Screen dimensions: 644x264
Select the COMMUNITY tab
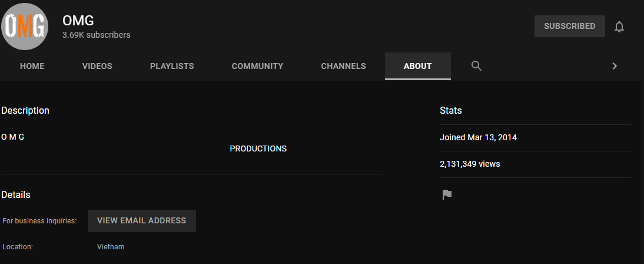[x=257, y=66]
